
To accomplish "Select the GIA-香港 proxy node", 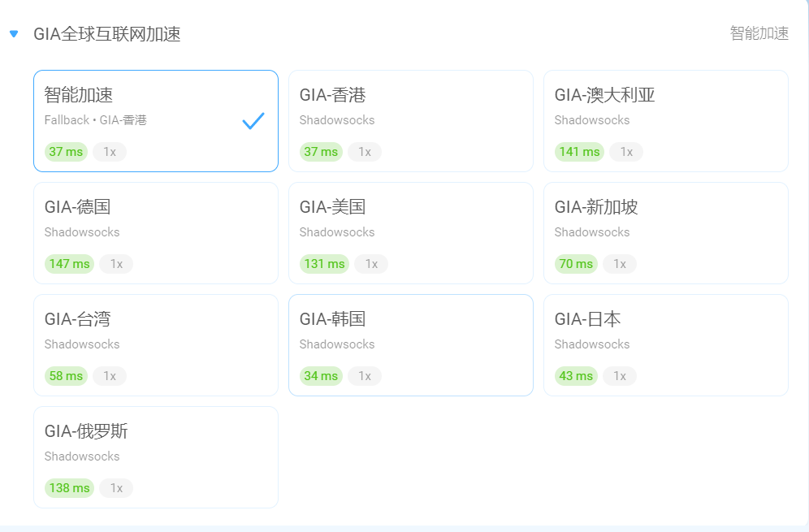I will [x=411, y=121].
